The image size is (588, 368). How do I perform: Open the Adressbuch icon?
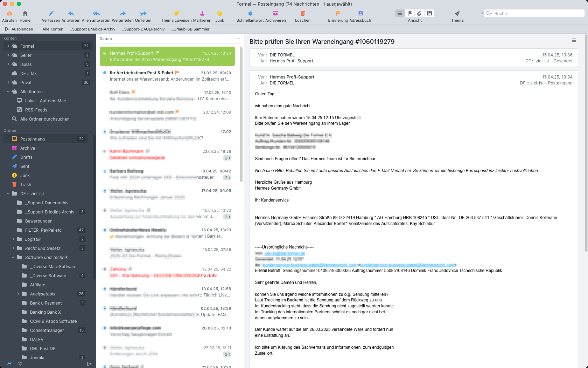click(360, 13)
